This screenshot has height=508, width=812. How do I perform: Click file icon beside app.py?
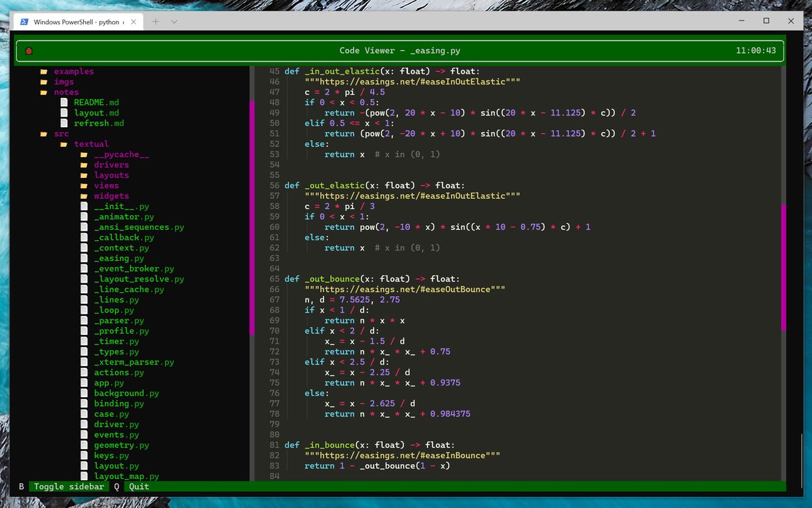[x=84, y=383]
